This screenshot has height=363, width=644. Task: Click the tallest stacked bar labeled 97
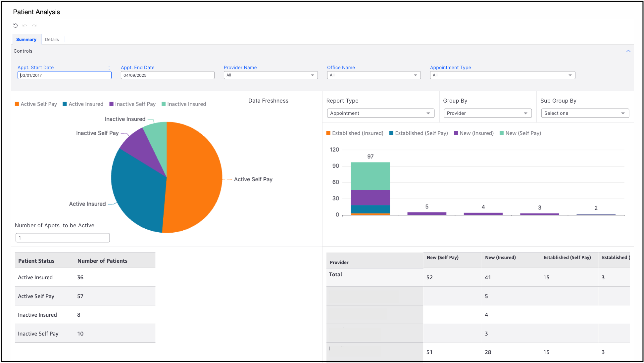click(x=370, y=188)
